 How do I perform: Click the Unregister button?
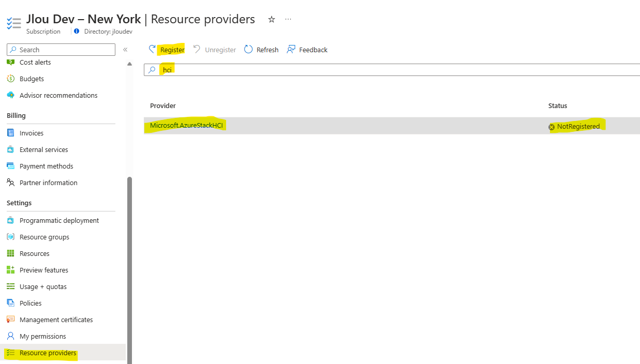pos(215,50)
